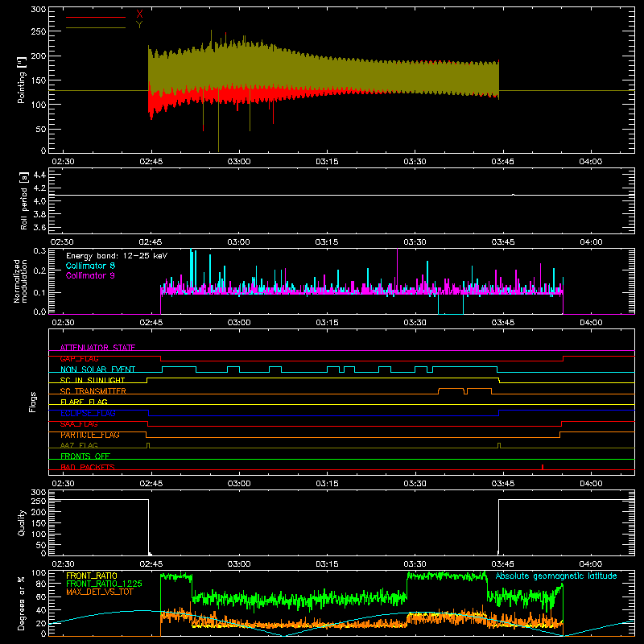This screenshot has height=644, width=644.
Task: Click the SC_IN_SUNLIGHT flag label
Action: coord(93,380)
